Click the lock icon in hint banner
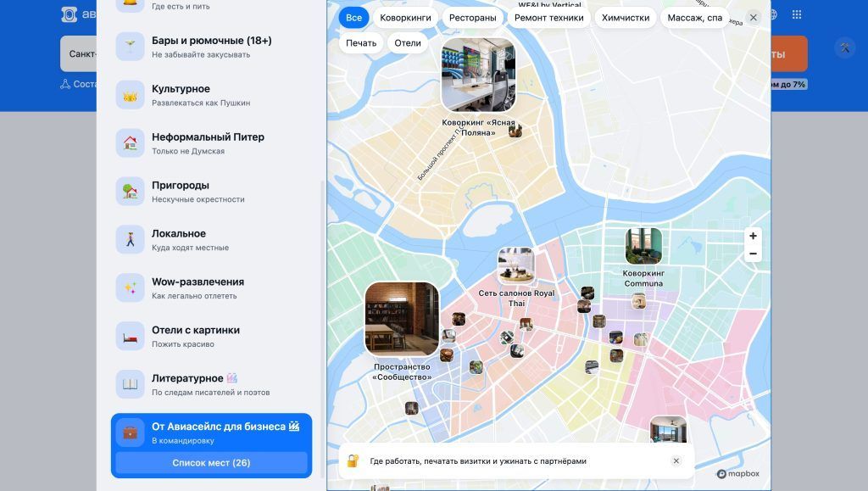This screenshot has height=491, width=868. click(353, 461)
